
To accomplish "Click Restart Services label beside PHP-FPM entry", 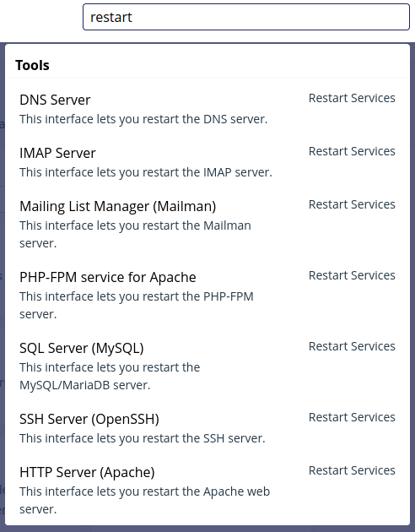I will tap(352, 275).
